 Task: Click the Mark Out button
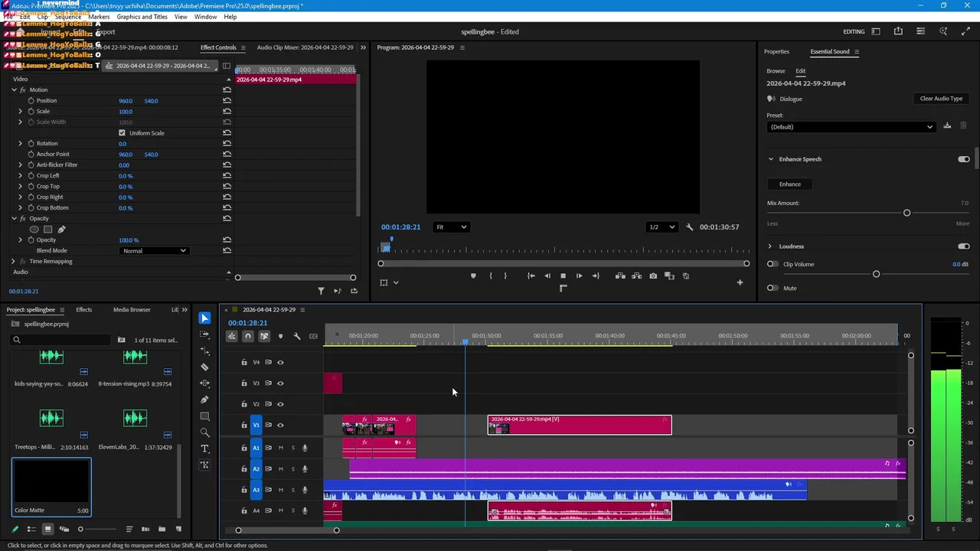click(x=505, y=275)
